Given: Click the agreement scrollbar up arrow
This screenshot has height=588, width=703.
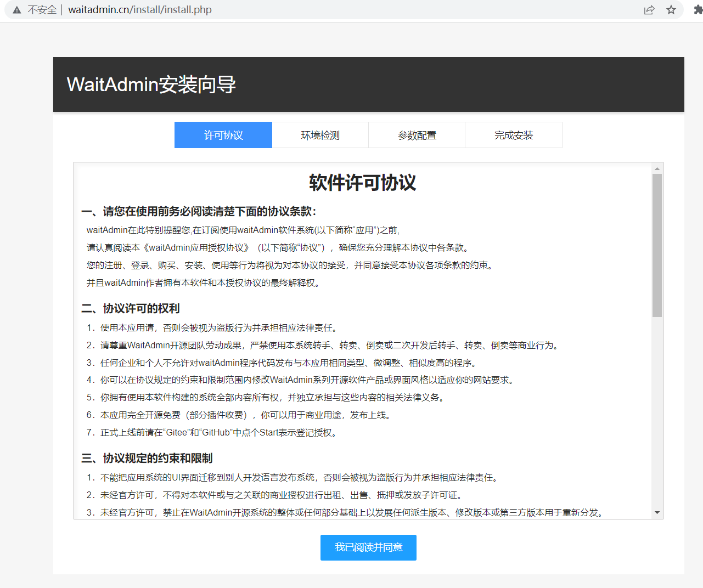Looking at the screenshot, I should (x=657, y=168).
